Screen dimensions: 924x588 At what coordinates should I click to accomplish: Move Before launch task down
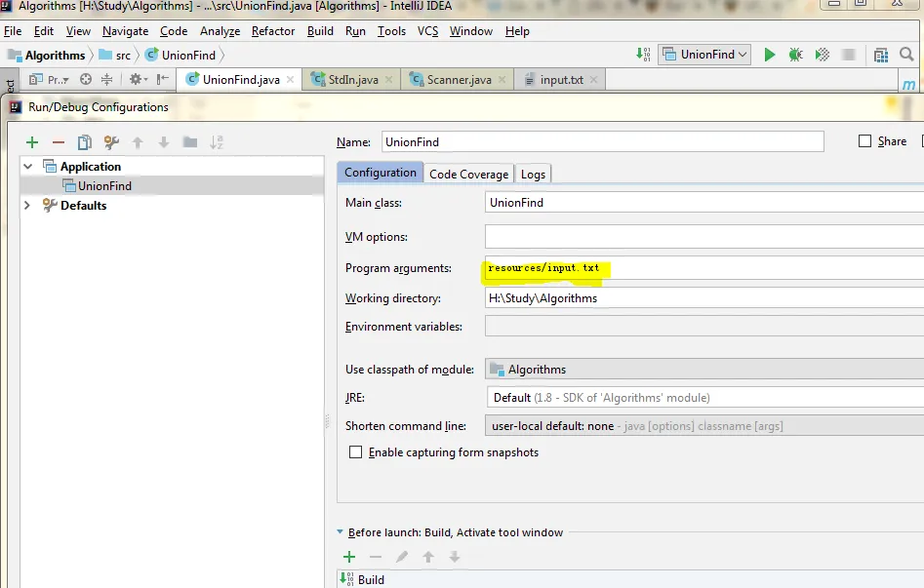[x=455, y=557]
